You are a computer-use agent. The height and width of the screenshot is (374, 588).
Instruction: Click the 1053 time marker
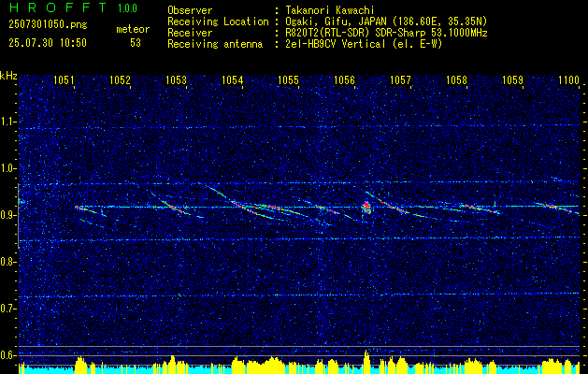176,79
